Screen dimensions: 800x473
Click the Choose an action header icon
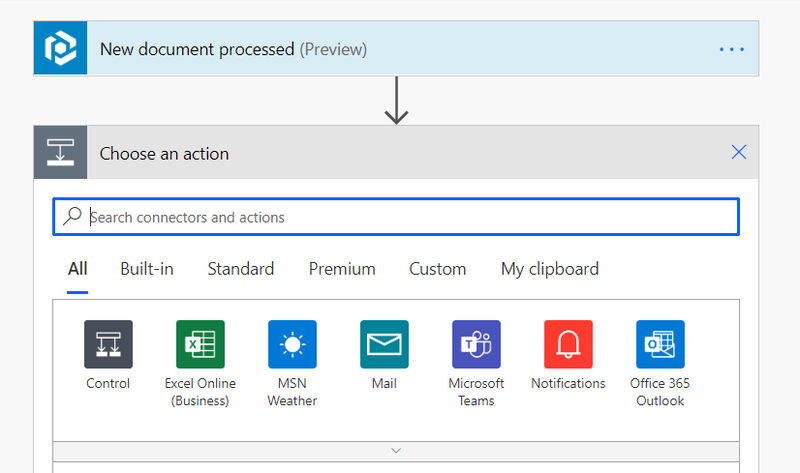tap(61, 153)
